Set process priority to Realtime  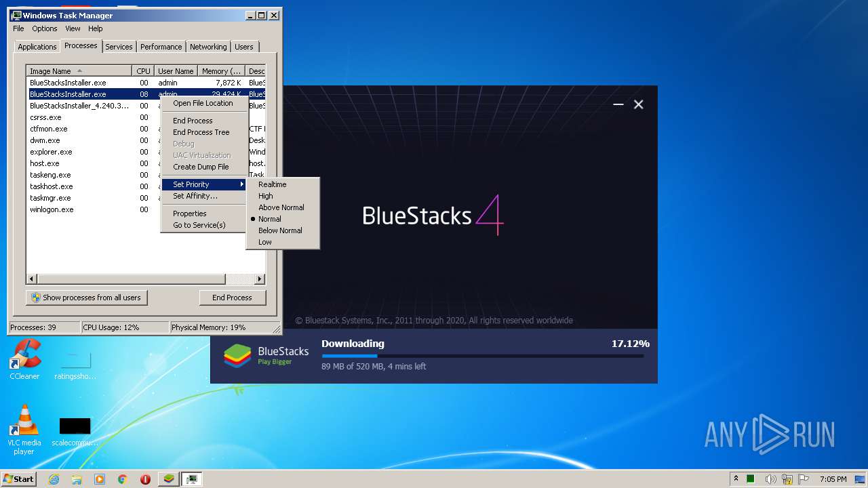[283, 184]
